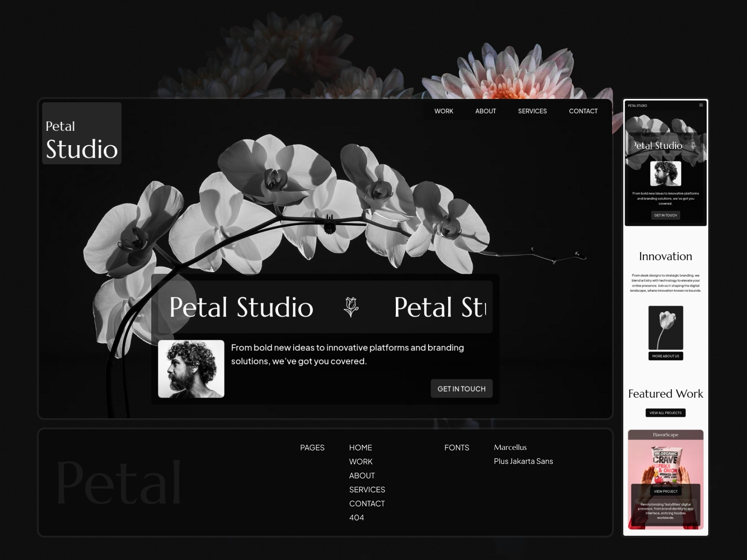Screen dimensions: 747x560
Task: Tap MORE ABOUT US in mobile preview
Action: (665, 356)
